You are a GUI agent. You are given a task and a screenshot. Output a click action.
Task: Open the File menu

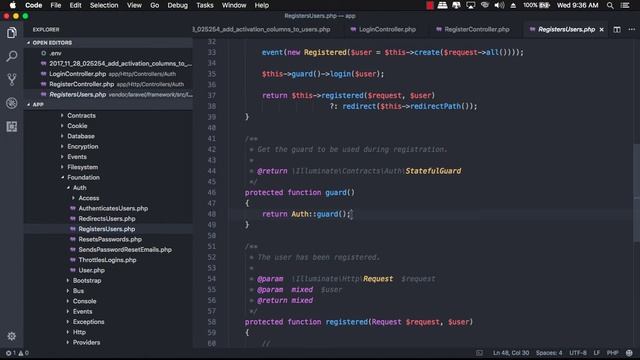pyautogui.click(x=56, y=5)
